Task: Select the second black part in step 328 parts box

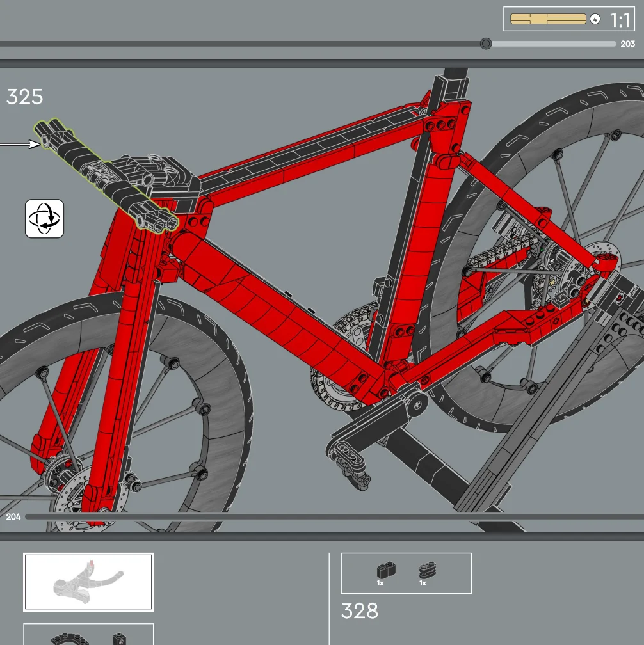Action: [428, 570]
